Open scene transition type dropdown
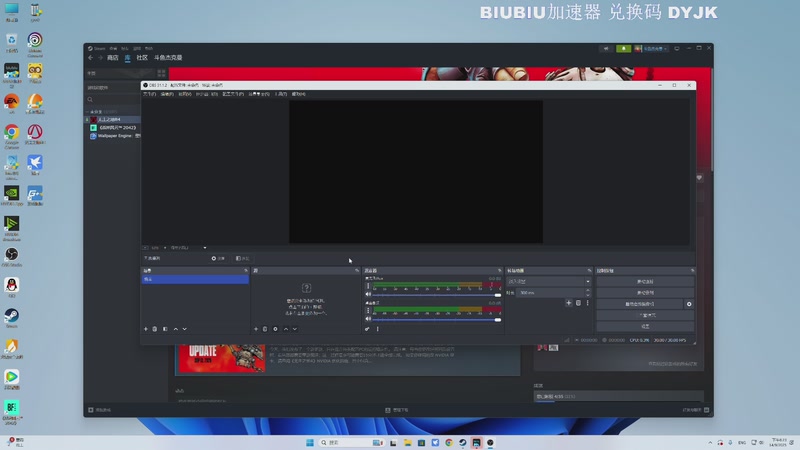The height and width of the screenshot is (450, 800). (548, 282)
